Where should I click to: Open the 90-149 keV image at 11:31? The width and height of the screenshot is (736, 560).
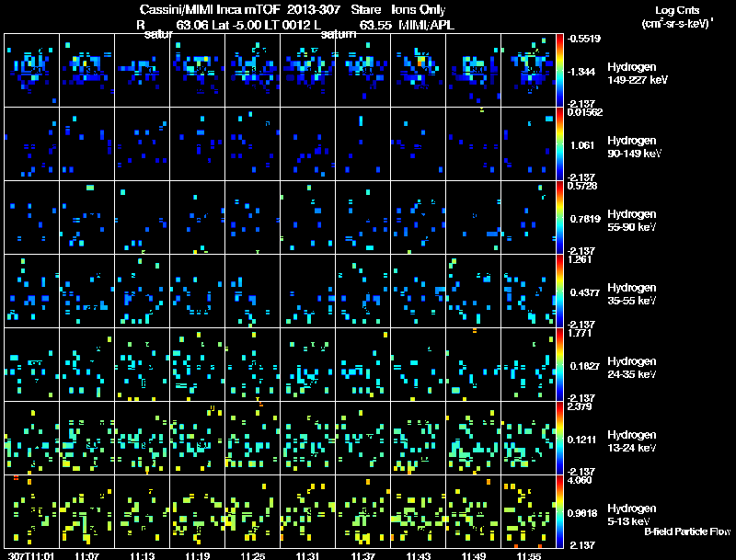pyautogui.click(x=308, y=144)
